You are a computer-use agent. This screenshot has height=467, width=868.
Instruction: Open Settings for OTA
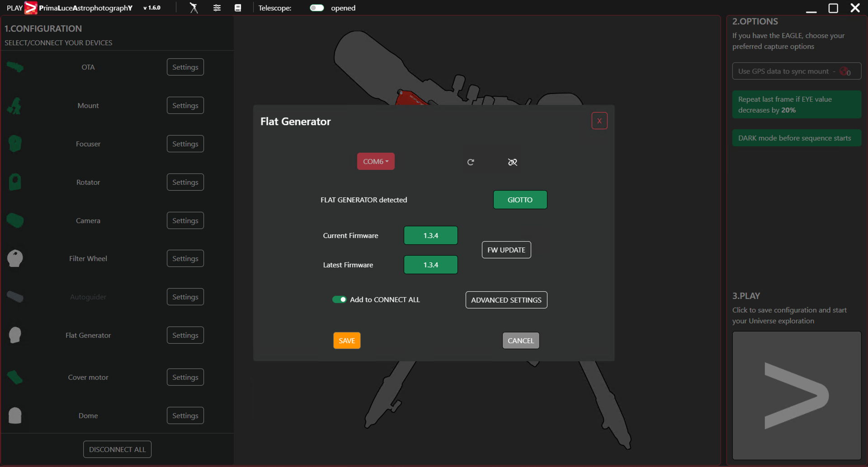185,67
